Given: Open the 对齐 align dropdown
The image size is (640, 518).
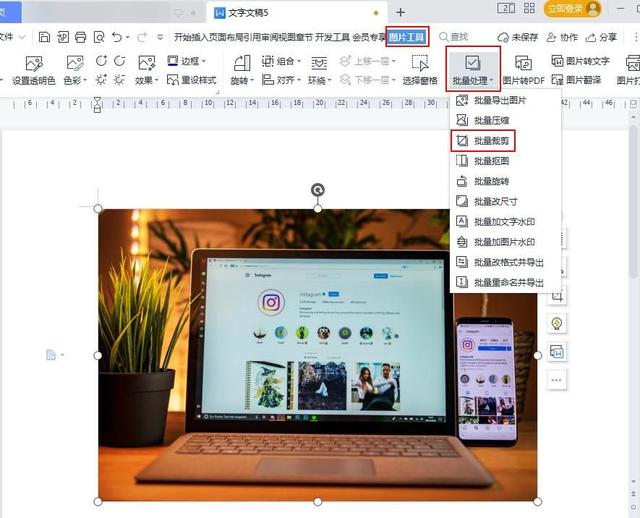Looking at the screenshot, I should coord(281,80).
